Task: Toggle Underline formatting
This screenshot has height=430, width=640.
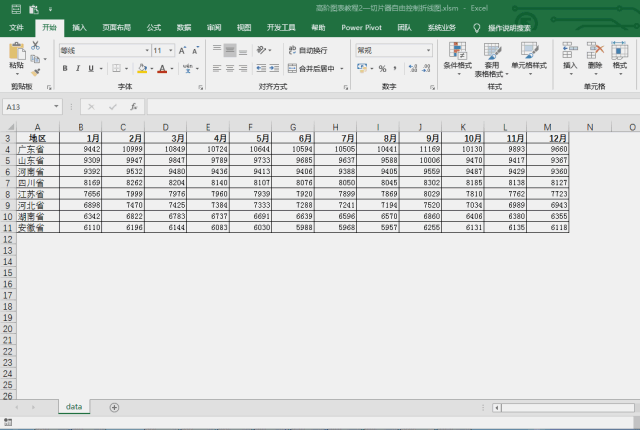Action: [91, 68]
